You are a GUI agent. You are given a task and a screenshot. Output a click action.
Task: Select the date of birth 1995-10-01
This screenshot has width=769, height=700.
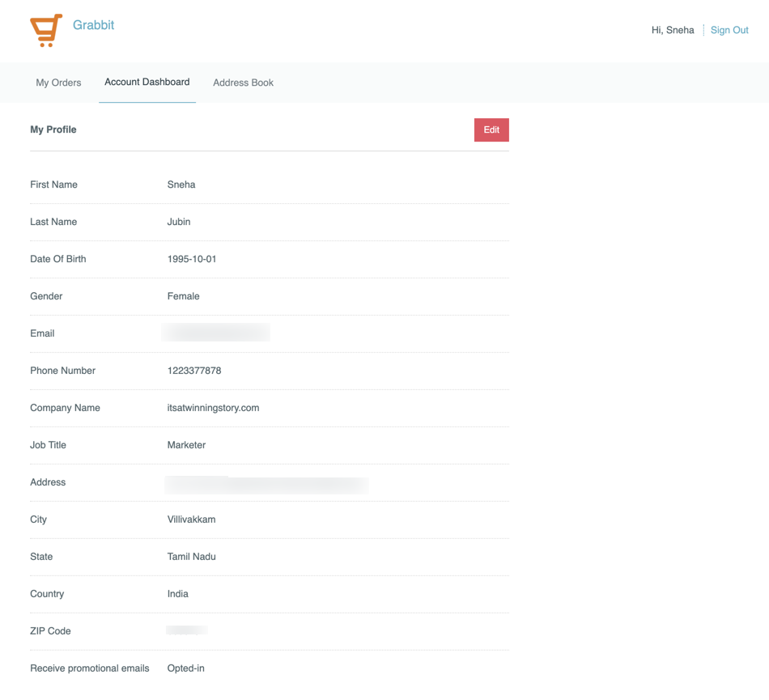click(192, 259)
